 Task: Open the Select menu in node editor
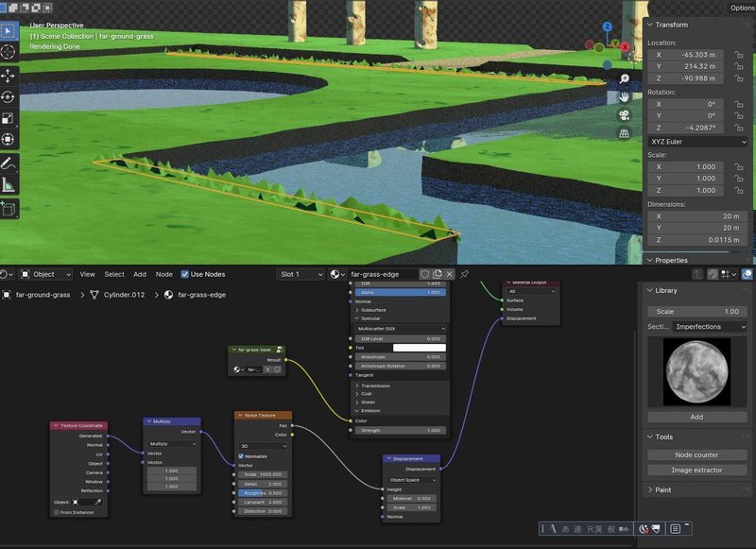point(114,274)
